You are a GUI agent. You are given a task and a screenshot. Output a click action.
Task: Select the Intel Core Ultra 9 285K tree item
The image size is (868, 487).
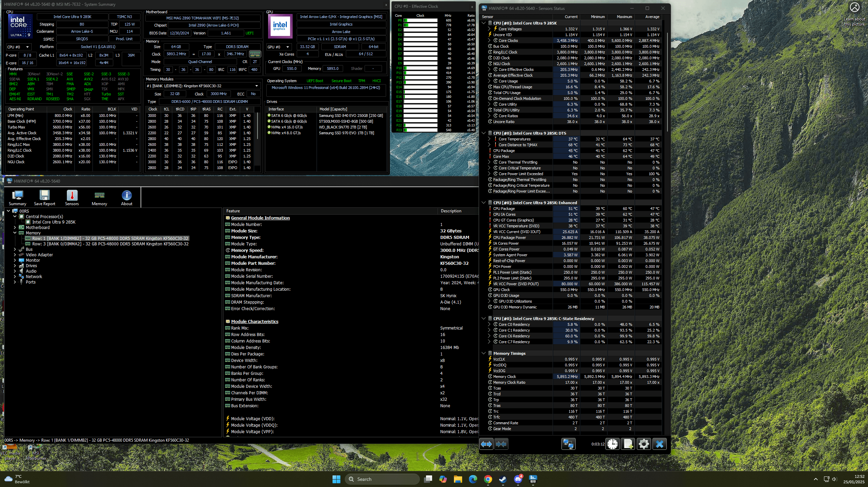point(54,222)
